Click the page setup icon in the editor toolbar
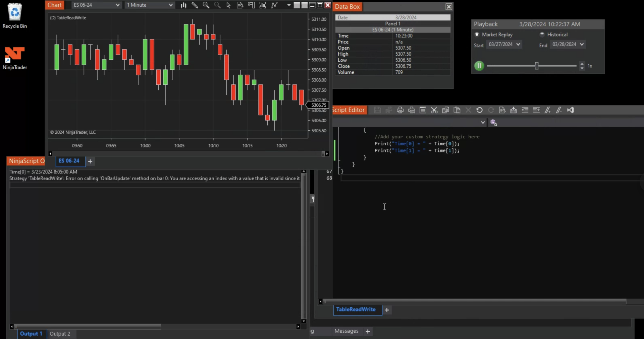644x339 pixels. click(x=423, y=110)
